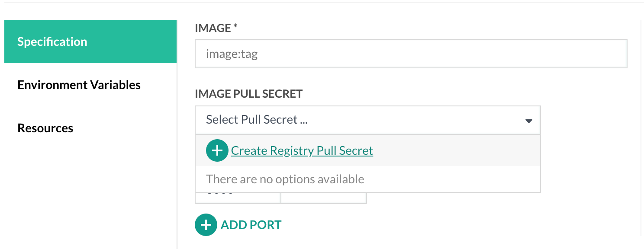
Task: Click the vertical scrollbar on right edge
Action: tap(641, 130)
